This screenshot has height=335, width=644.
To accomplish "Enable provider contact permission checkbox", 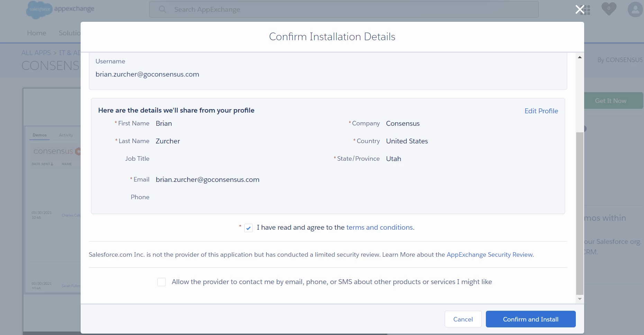I will pos(162,282).
